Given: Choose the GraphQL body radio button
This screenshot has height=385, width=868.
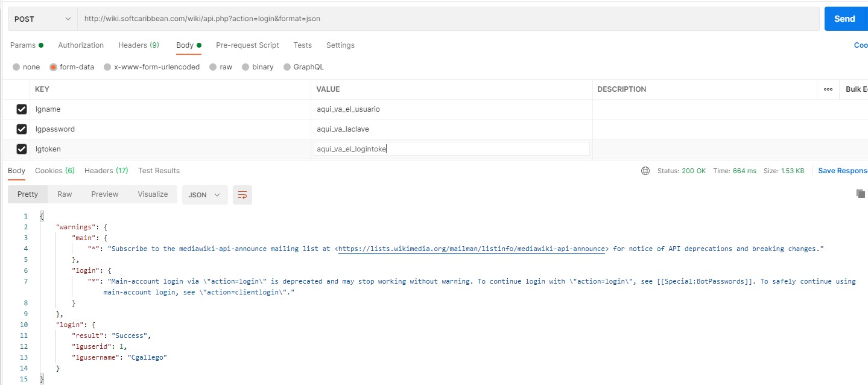Looking at the screenshot, I should pos(287,67).
